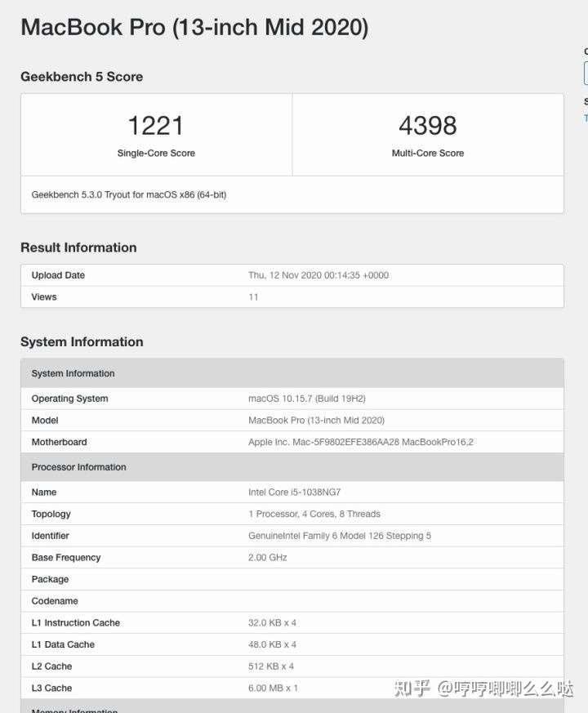Image resolution: width=588 pixels, height=713 pixels.
Task: Click the Geekbench 5 Score heading
Action: click(x=82, y=77)
